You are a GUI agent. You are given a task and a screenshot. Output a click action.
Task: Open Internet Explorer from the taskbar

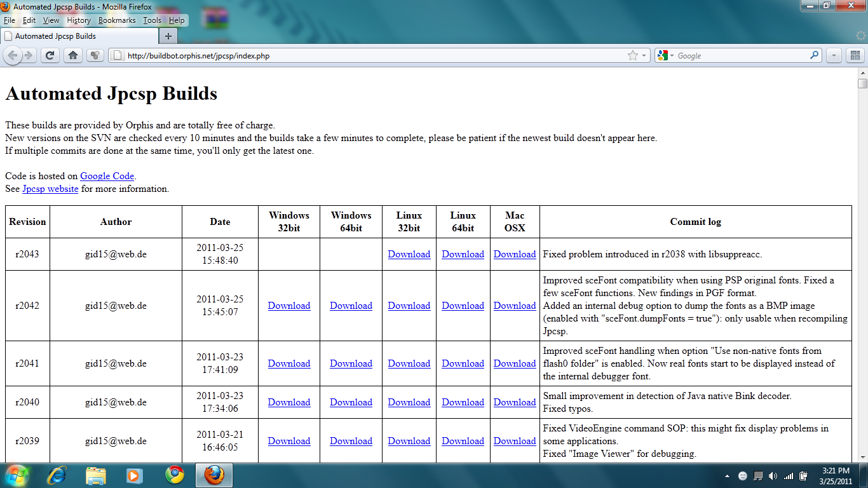pyautogui.click(x=57, y=475)
